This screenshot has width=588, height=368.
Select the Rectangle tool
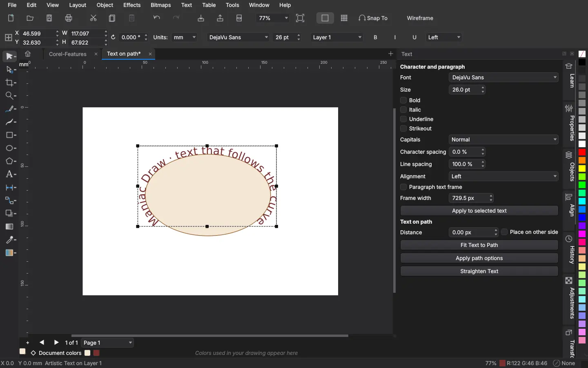click(x=10, y=135)
